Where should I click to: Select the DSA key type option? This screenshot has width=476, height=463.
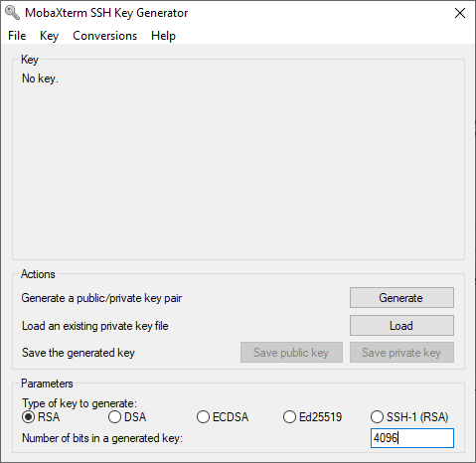coord(127,417)
